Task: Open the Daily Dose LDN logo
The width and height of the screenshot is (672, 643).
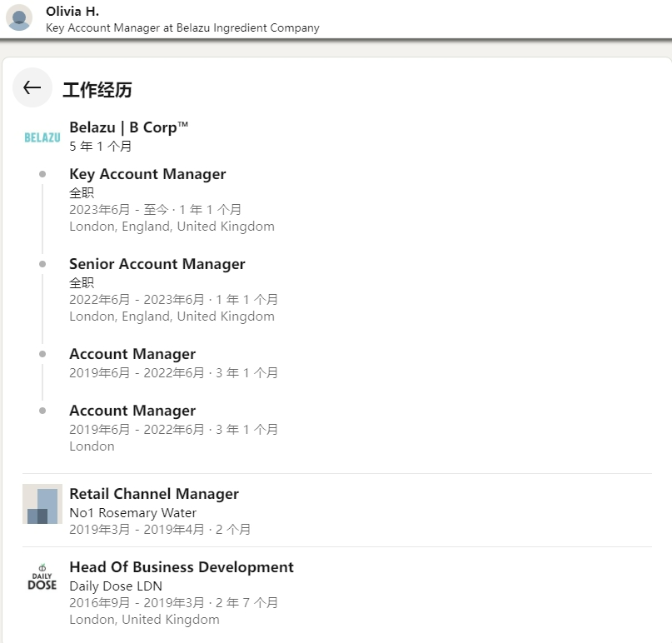Action: click(42, 577)
